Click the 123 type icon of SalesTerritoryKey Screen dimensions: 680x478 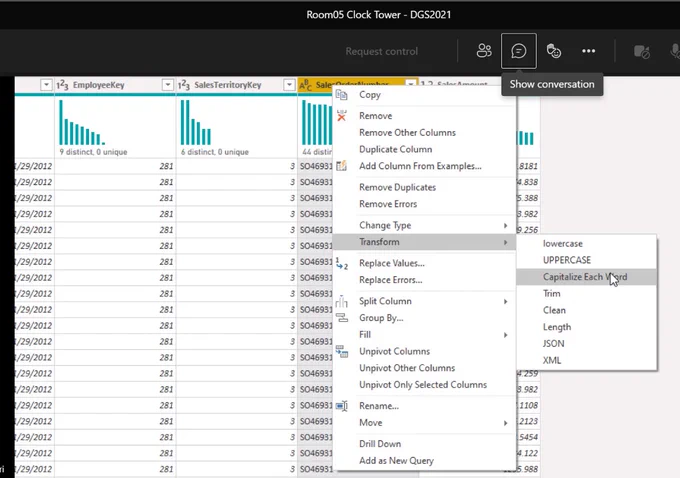(184, 85)
